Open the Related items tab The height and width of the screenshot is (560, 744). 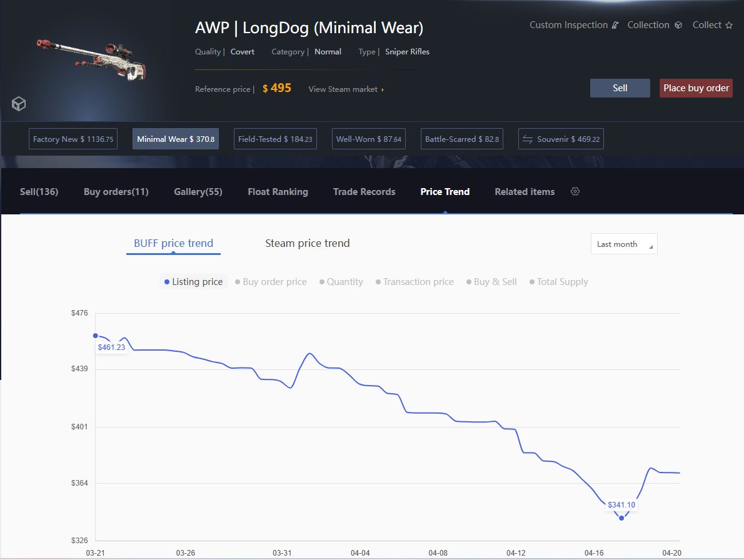[525, 192]
